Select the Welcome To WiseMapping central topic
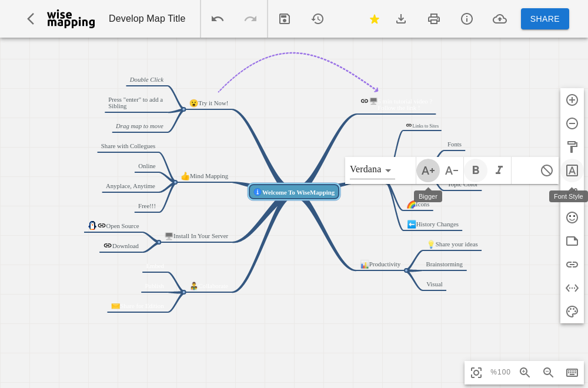Image resolution: width=588 pixels, height=388 pixels. pyautogui.click(x=294, y=192)
